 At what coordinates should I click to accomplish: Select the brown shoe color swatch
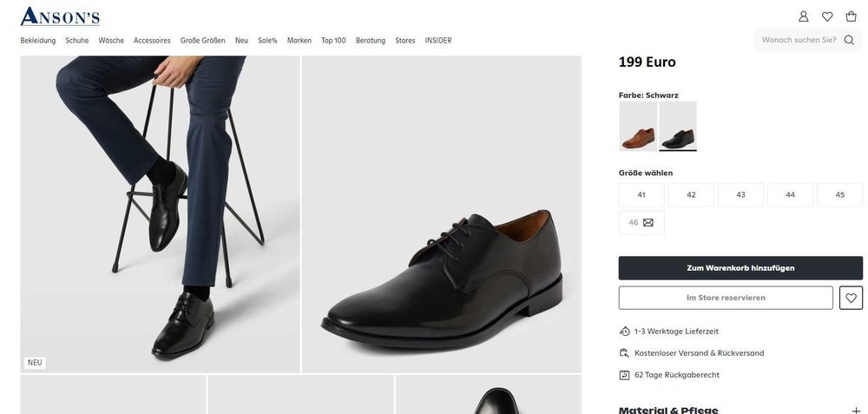click(638, 127)
